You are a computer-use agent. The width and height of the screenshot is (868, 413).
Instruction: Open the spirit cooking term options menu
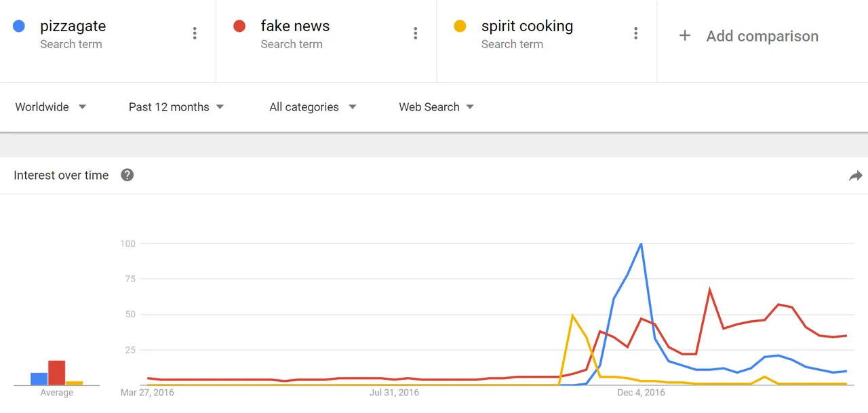(635, 33)
